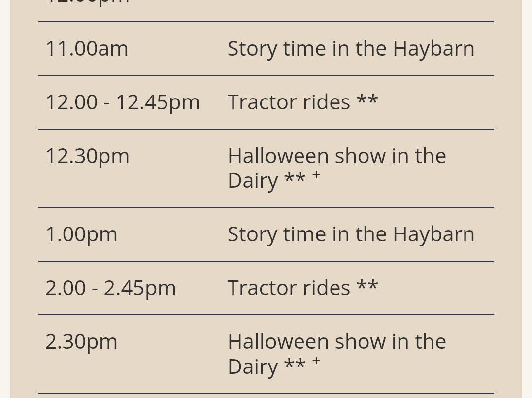This screenshot has width=532, height=398.
Task: Click the cut-off time at table top
Action: click(87, 2)
